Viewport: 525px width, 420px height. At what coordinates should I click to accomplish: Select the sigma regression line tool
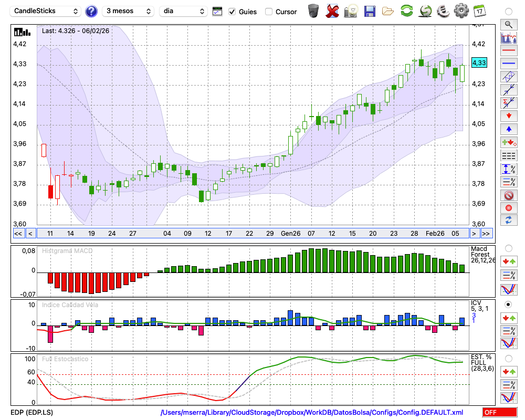coord(509,103)
